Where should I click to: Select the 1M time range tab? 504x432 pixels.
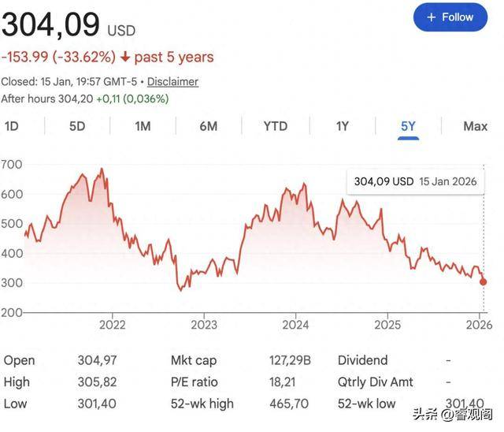pyautogui.click(x=143, y=126)
